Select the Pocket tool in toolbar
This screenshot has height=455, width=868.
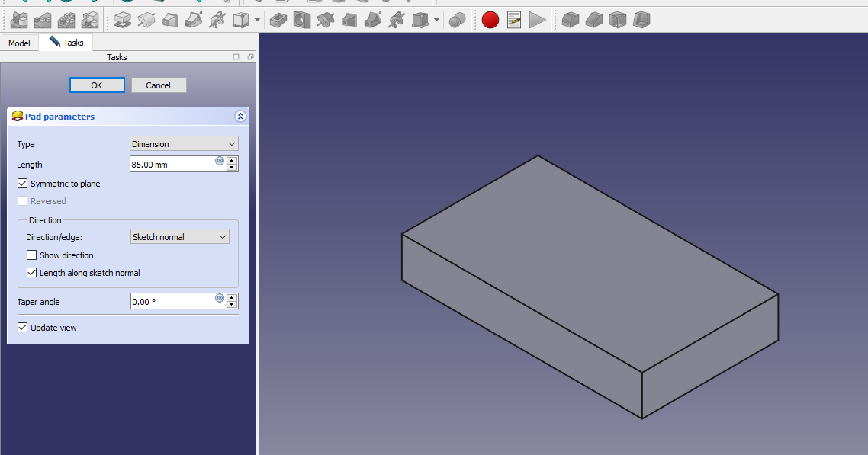tap(278, 20)
